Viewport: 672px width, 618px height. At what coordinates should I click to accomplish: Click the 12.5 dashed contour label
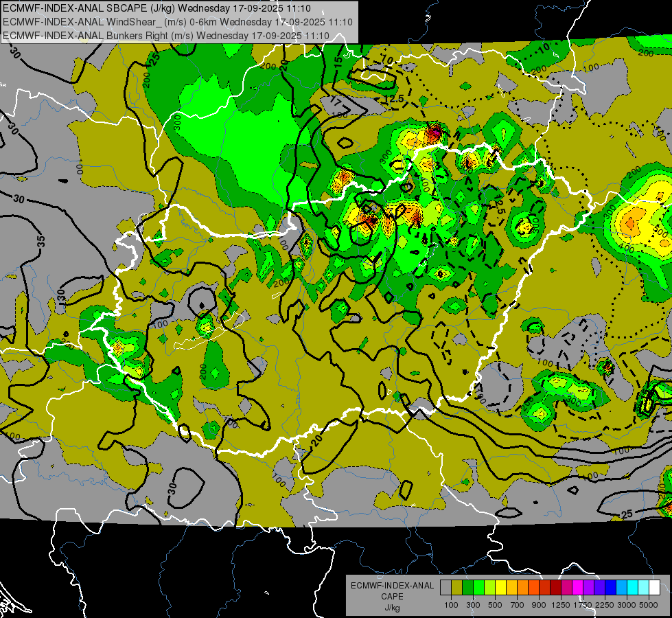tap(394, 99)
